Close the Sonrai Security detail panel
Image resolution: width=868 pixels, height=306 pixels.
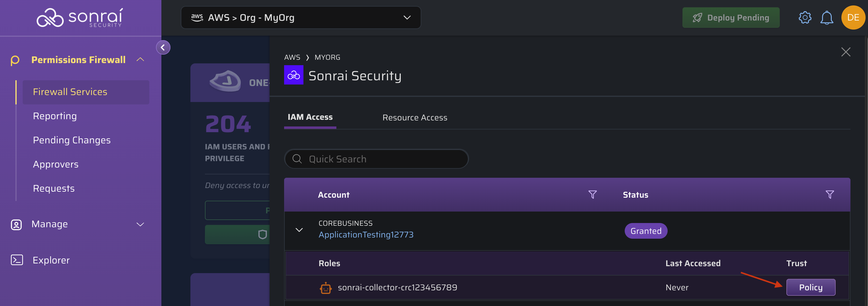(x=846, y=52)
